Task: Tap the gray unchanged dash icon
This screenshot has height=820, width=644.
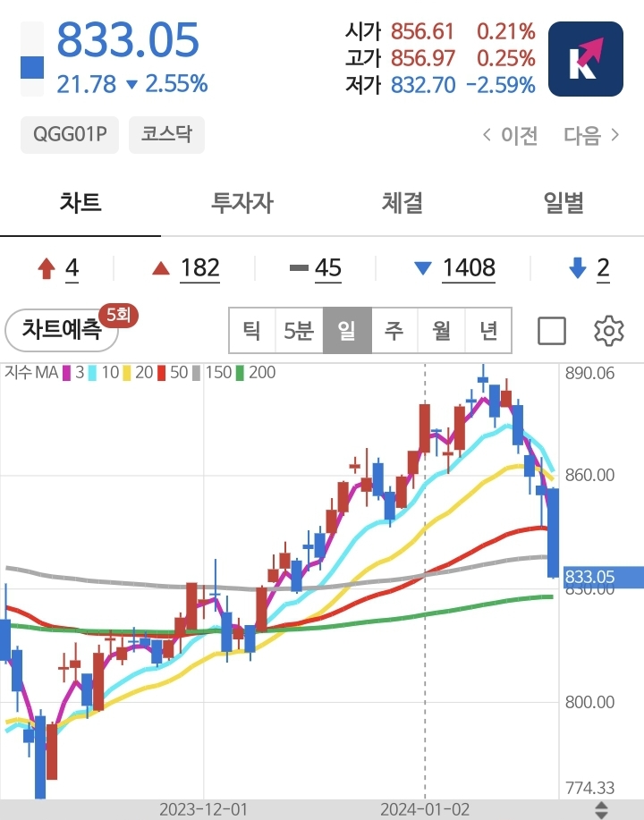Action: [x=299, y=268]
